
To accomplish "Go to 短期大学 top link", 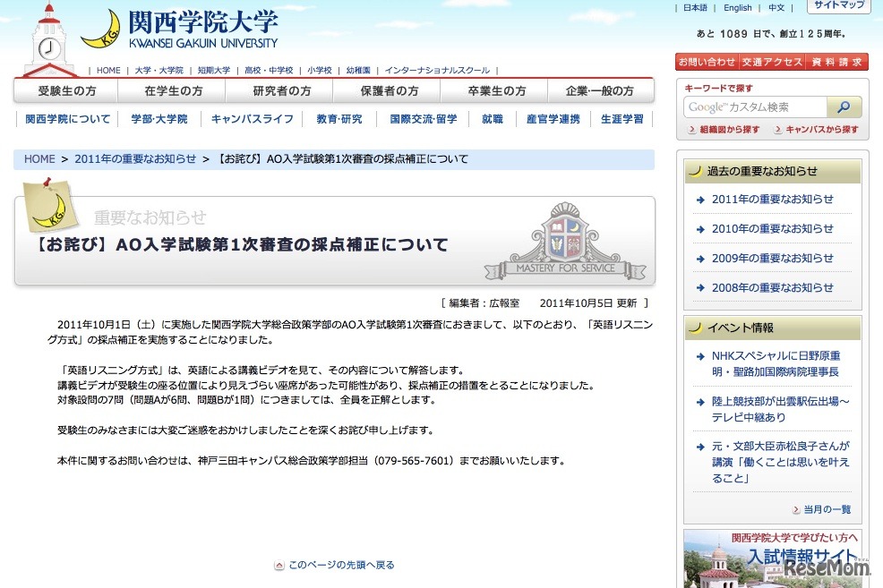I will 214,71.
